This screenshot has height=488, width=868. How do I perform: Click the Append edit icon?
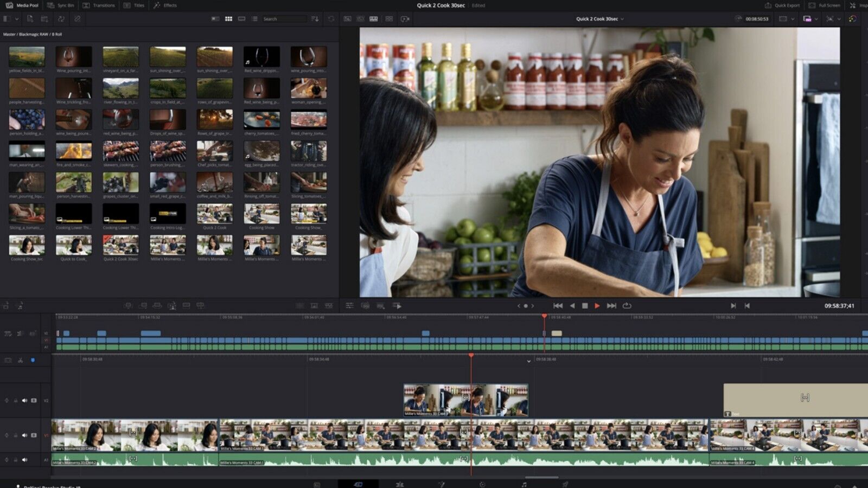click(x=143, y=306)
